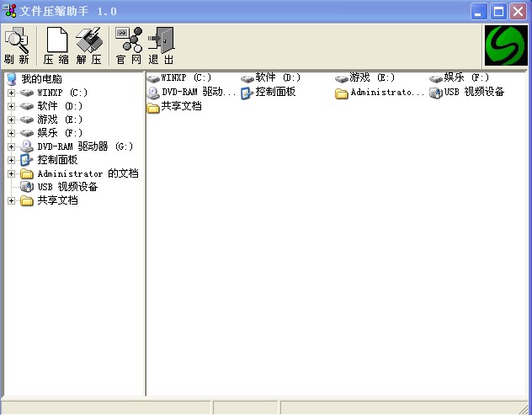Select DVD-RAM 驱动器 (G:) in left tree
This screenshot has height=415, width=532.
point(85,146)
